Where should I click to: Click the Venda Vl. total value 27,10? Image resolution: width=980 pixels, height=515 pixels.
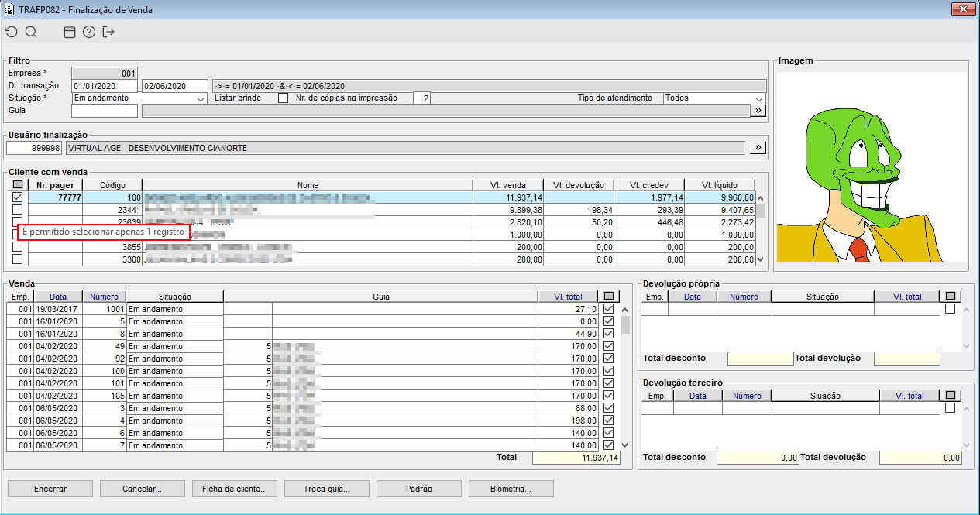click(x=569, y=309)
